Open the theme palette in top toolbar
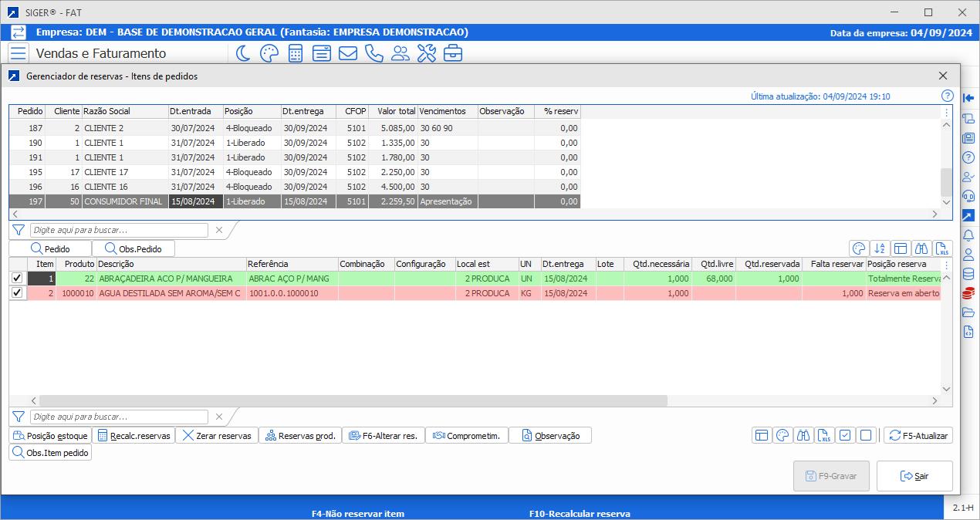 (269, 53)
